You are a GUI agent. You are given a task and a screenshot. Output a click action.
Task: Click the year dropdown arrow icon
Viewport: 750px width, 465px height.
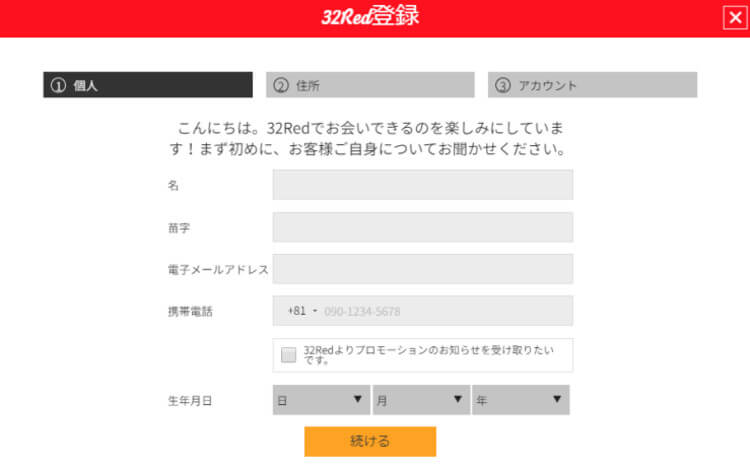[x=557, y=399]
